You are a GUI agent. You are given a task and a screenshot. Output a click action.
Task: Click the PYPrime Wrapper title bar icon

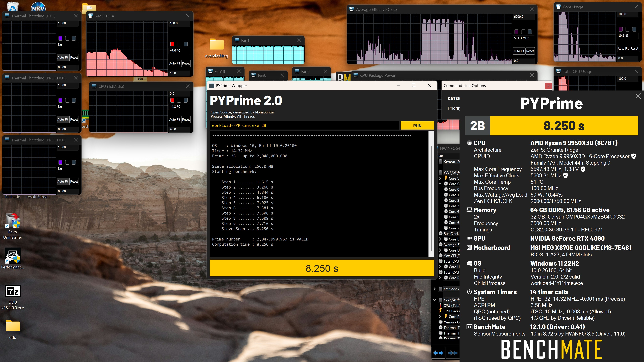(x=212, y=86)
